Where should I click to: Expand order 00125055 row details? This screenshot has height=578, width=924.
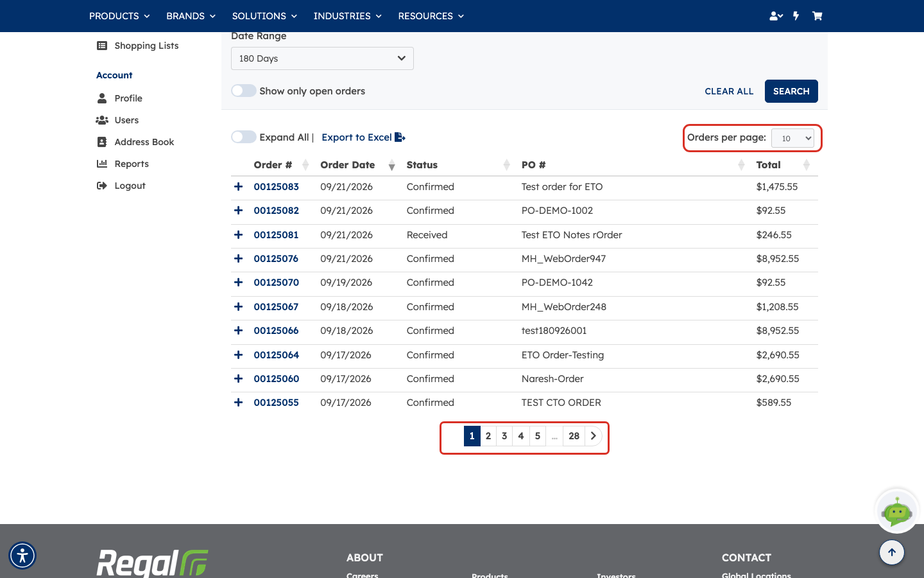(239, 403)
